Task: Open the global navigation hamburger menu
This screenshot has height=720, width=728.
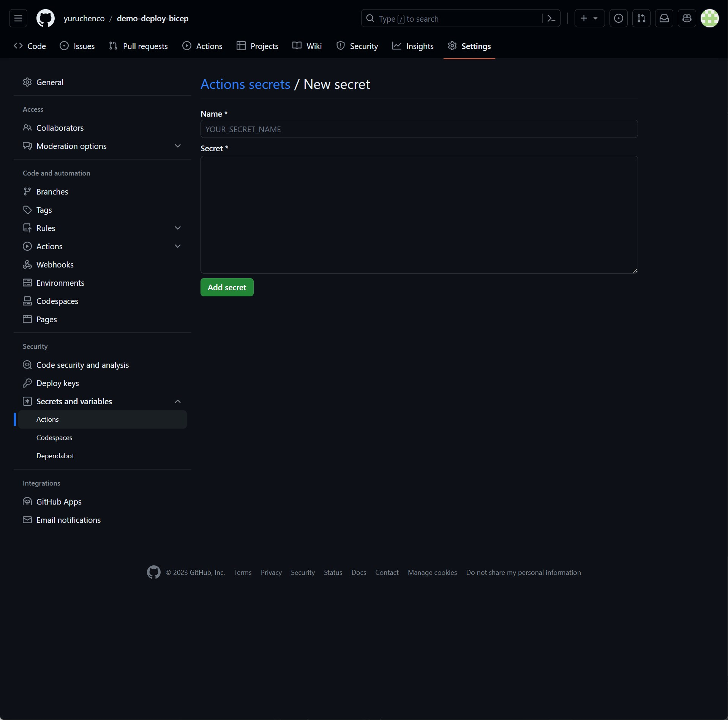Action: [x=17, y=18]
